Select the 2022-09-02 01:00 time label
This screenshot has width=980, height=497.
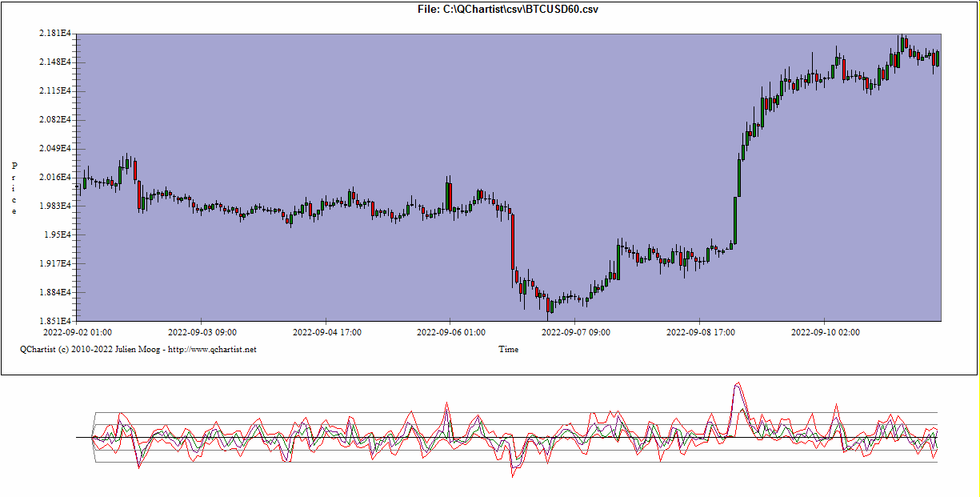77,331
